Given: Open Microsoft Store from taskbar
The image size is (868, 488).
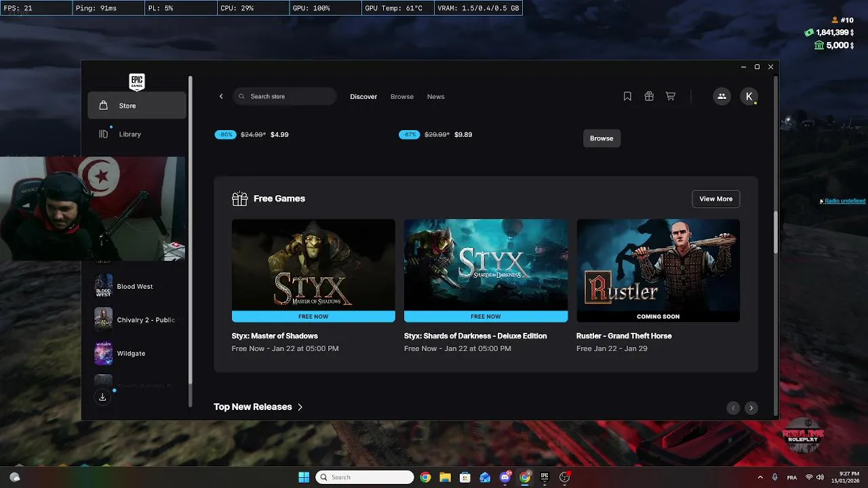Looking at the screenshot, I should coord(465,477).
